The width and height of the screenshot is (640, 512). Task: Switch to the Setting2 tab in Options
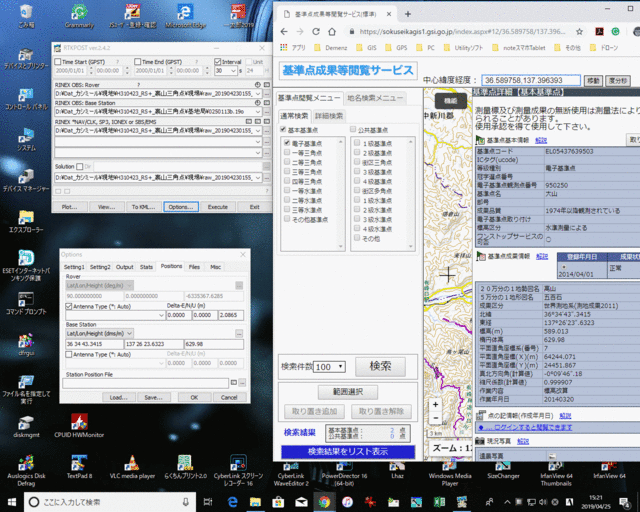(100, 267)
